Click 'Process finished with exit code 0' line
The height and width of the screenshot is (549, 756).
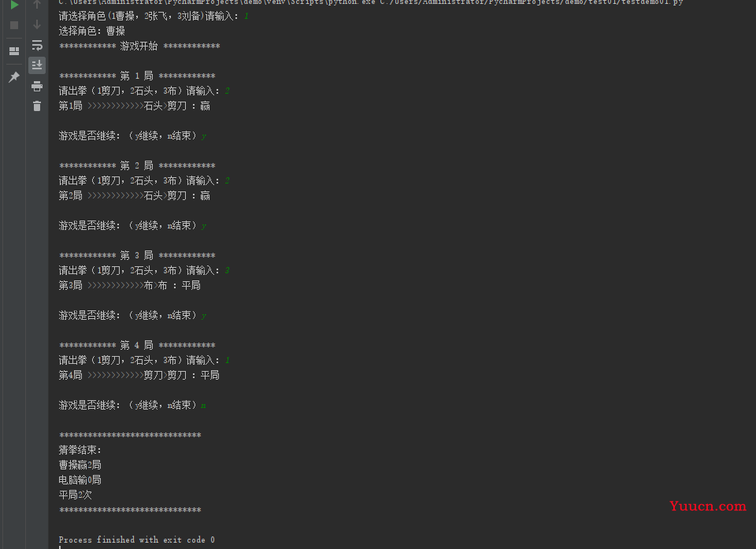(x=137, y=540)
